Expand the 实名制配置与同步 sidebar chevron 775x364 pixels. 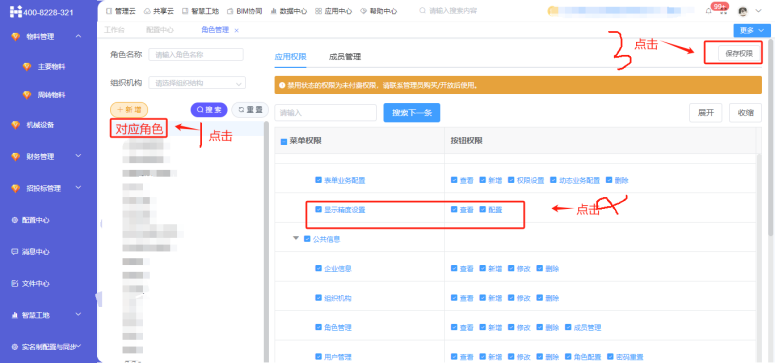(x=79, y=346)
